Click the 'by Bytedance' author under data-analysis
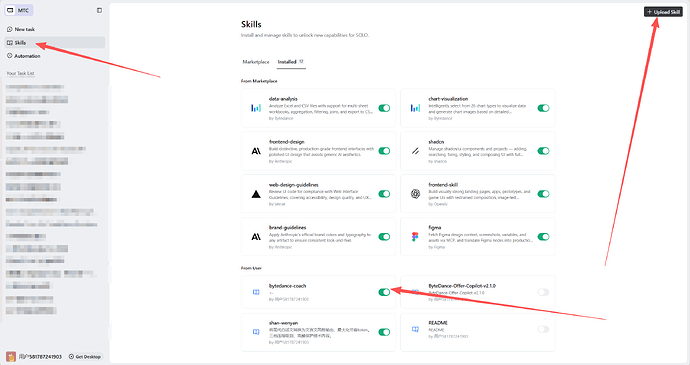The height and width of the screenshot is (365, 690). (x=281, y=118)
